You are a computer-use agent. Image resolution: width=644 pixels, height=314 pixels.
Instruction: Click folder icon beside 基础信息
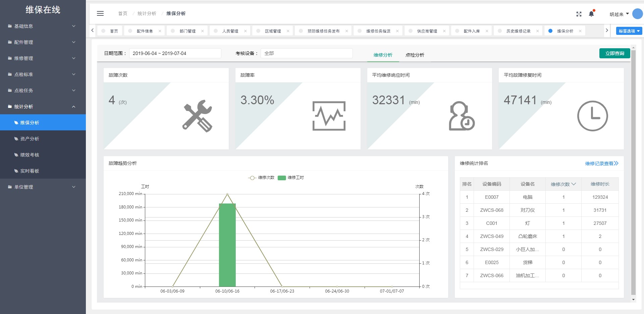click(x=10, y=26)
